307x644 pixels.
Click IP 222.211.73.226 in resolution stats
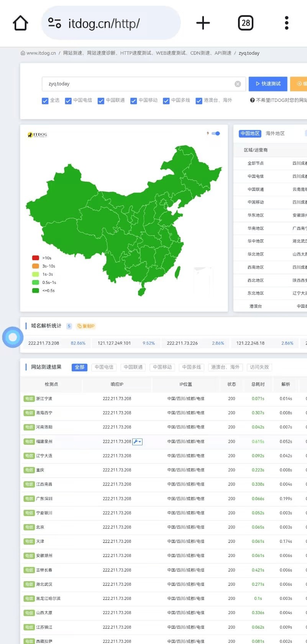182,343
